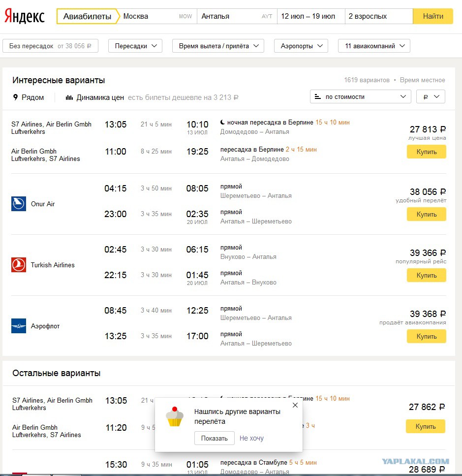Click the Аэрофлот airline logo
This screenshot has width=462, height=476.
coord(19,326)
